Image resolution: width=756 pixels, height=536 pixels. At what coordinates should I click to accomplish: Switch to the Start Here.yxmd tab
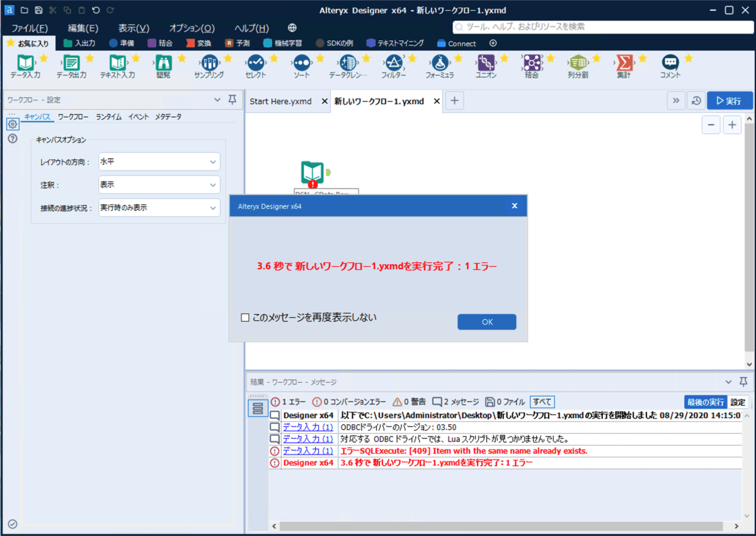280,102
